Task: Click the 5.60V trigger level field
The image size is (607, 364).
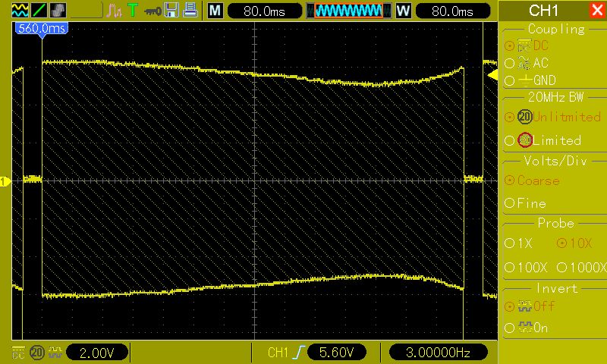Action: pyautogui.click(x=336, y=352)
